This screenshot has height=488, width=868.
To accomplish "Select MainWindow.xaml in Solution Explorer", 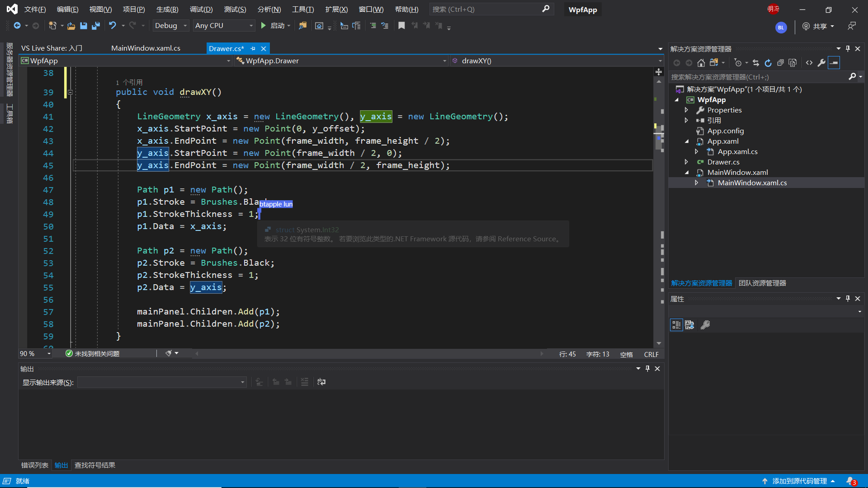I will click(x=737, y=173).
